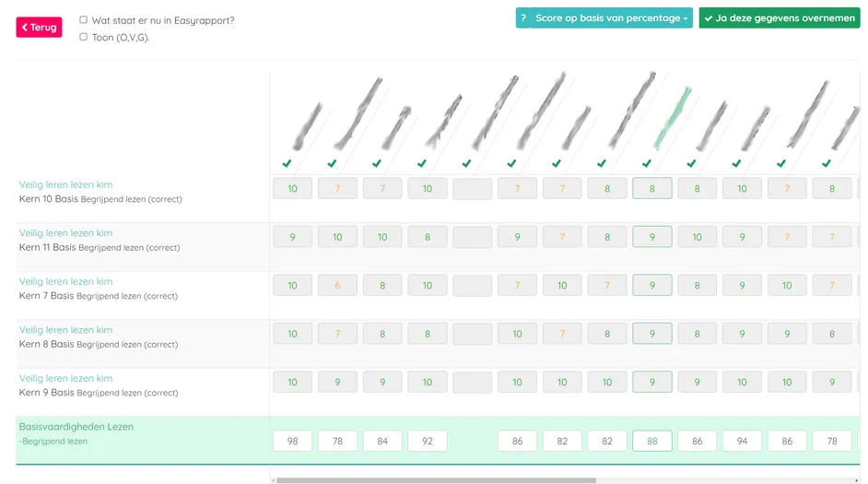Select the green-highlighted student name header
The width and height of the screenshot is (868, 484).
pyautogui.click(x=673, y=117)
